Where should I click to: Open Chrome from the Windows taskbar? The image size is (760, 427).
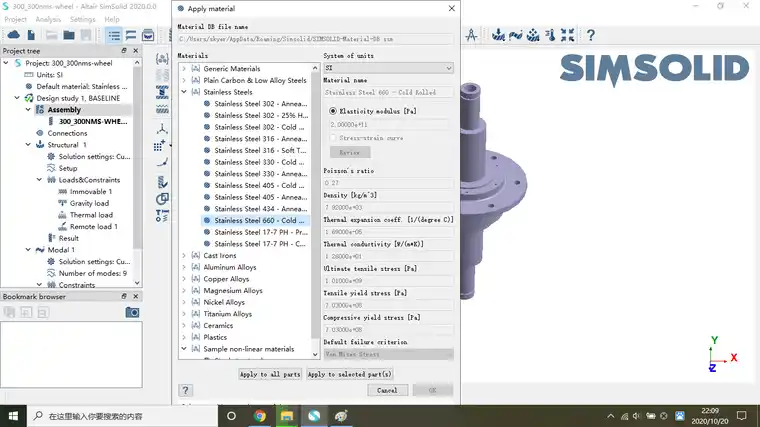pos(260,416)
